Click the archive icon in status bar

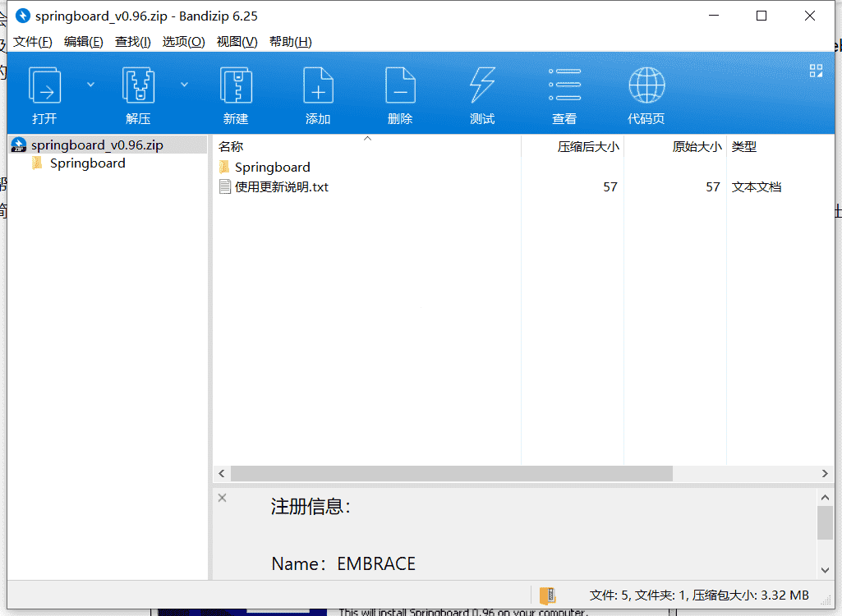[547, 595]
